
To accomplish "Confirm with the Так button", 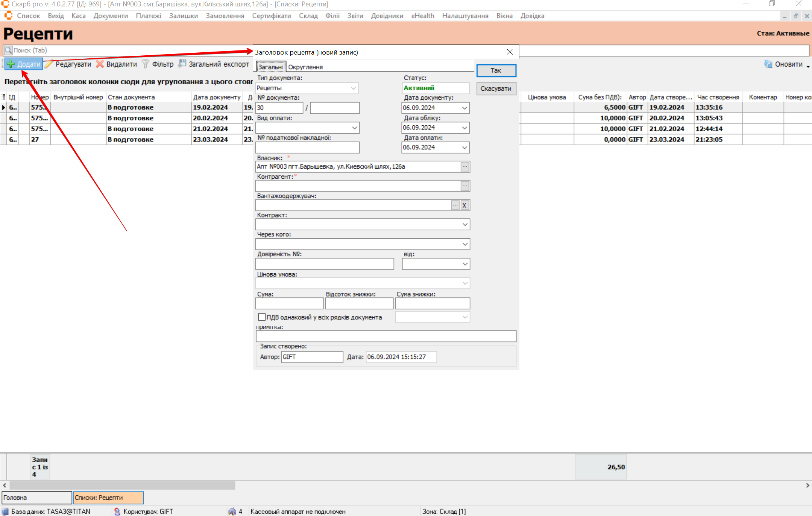I will click(x=496, y=71).
